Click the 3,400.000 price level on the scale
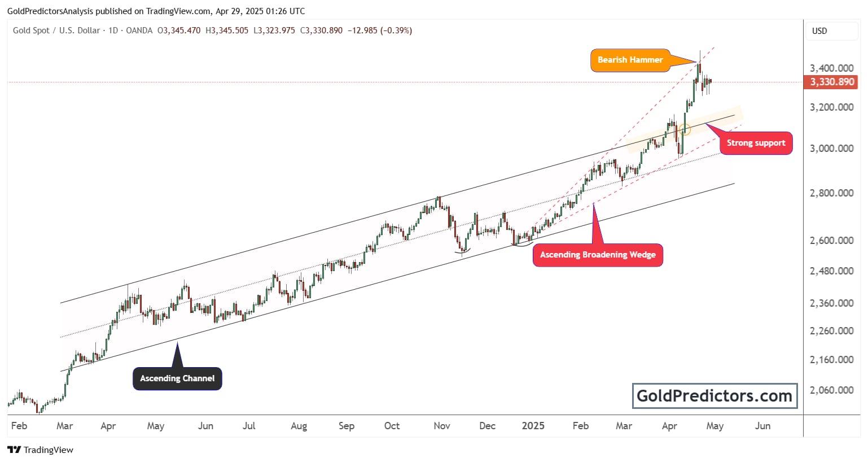 pyautogui.click(x=831, y=68)
